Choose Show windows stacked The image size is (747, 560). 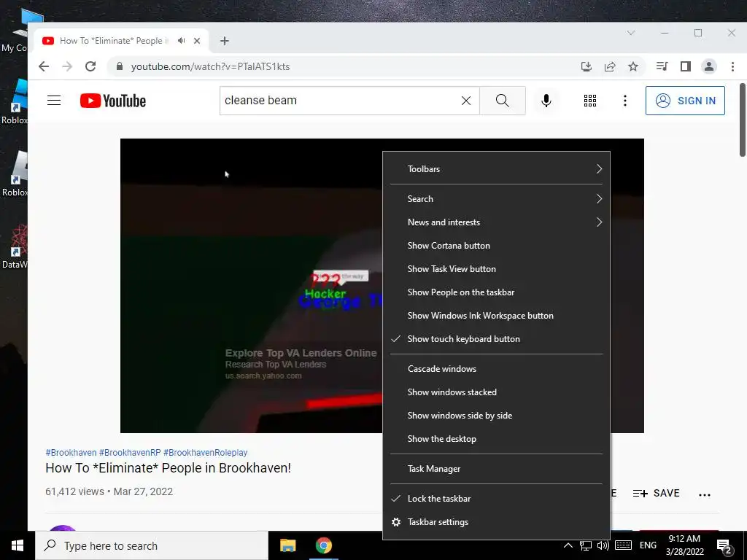(496, 392)
